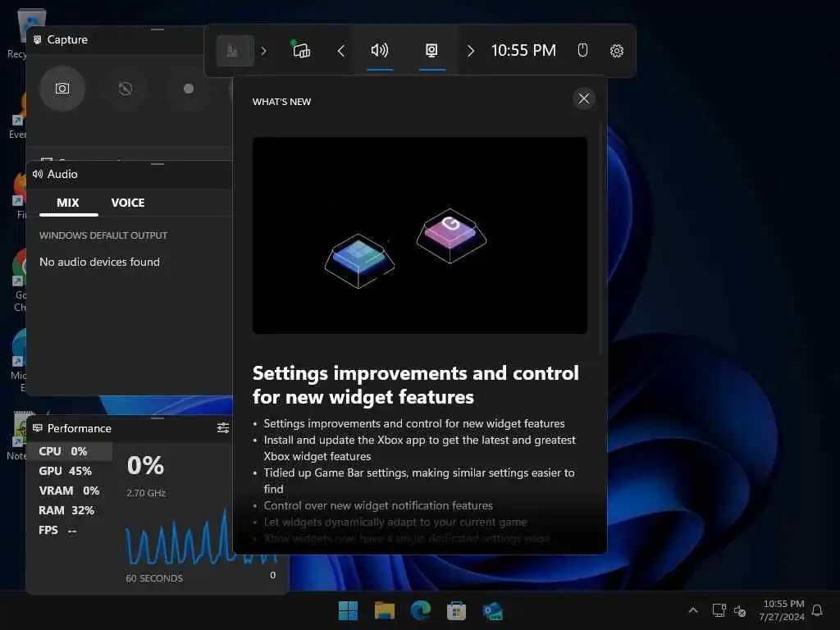The height and width of the screenshot is (630, 840).
Task: Toggle the Capture widget in Game Bar
Action: (x=431, y=51)
